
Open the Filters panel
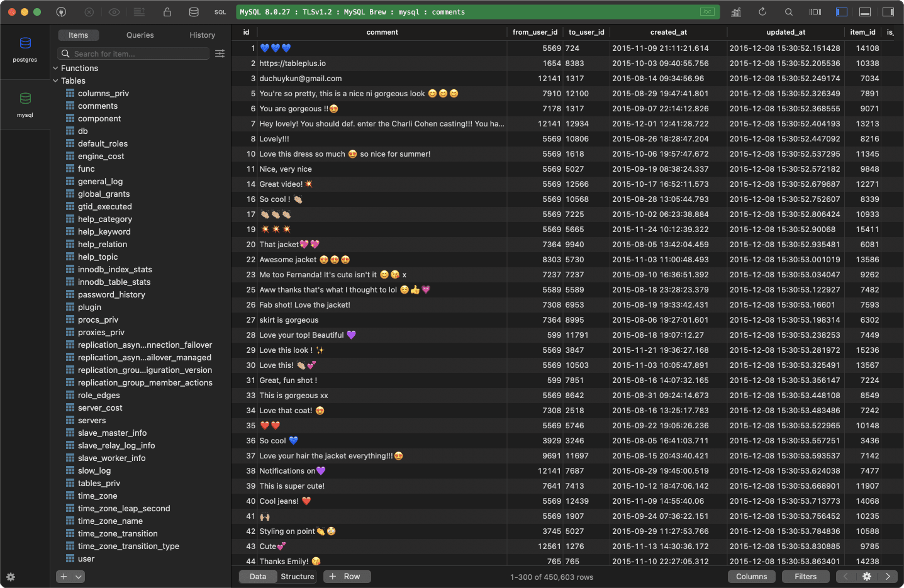(x=805, y=576)
